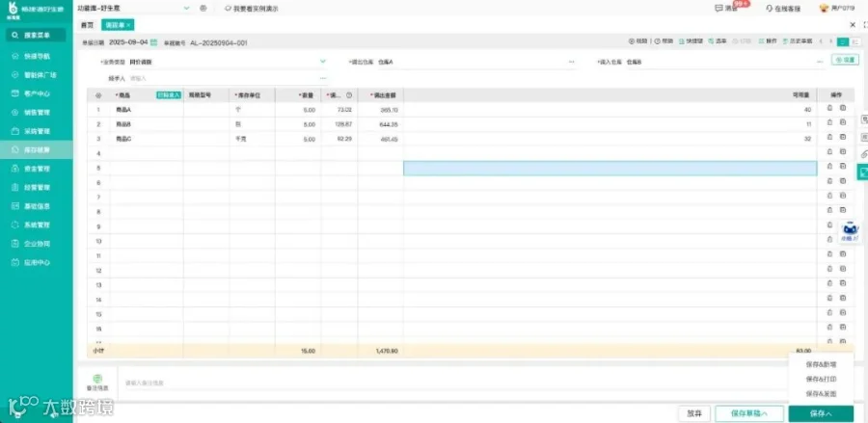
Task: Click the 扫码录入 button
Action: tap(169, 95)
